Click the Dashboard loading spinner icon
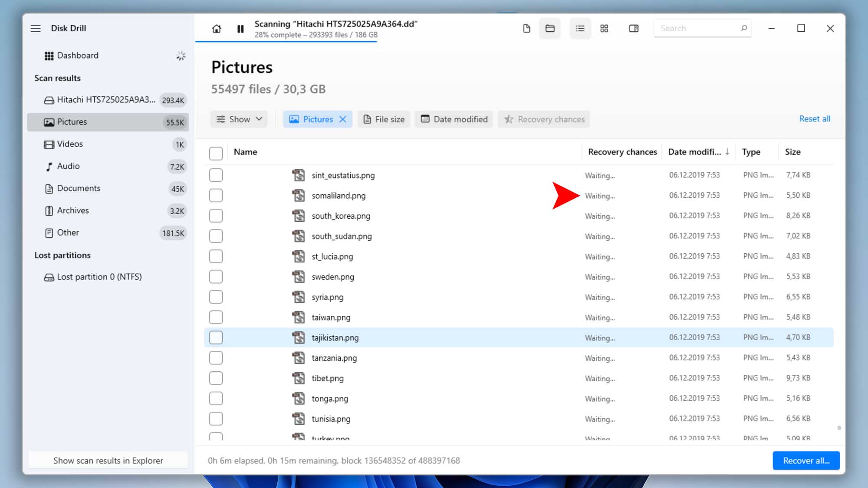This screenshot has height=488, width=868. tap(181, 56)
